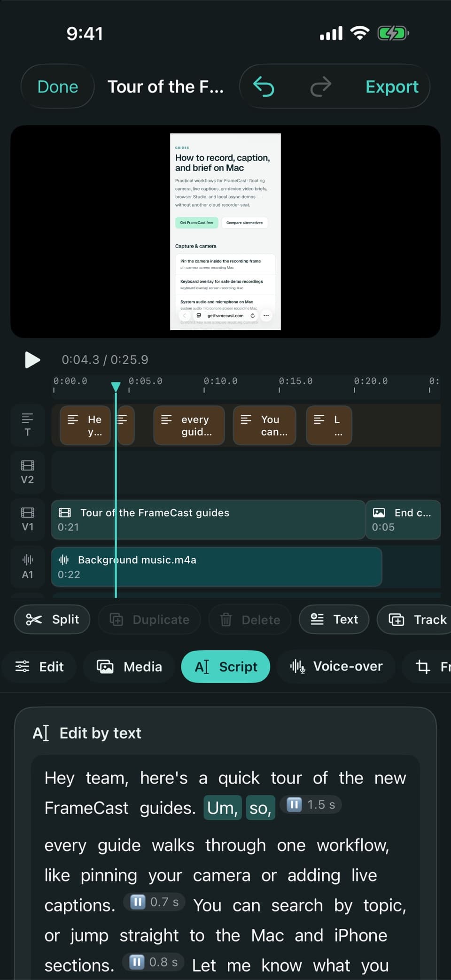
Task: Add a Text caption button
Action: pos(334,619)
